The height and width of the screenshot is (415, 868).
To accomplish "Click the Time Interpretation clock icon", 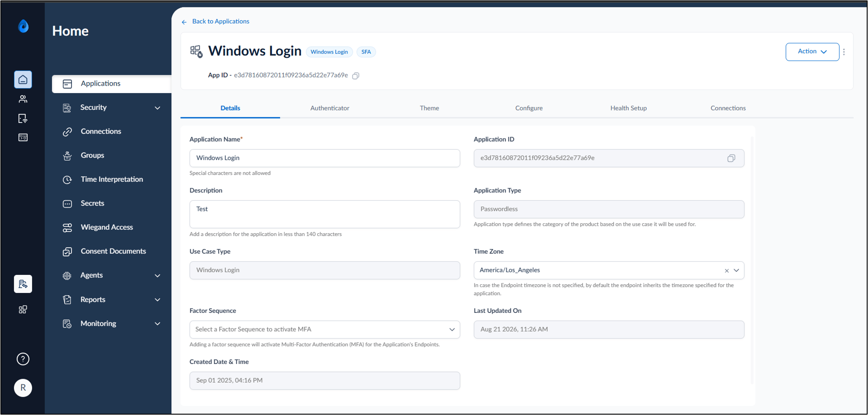I will click(x=67, y=180).
